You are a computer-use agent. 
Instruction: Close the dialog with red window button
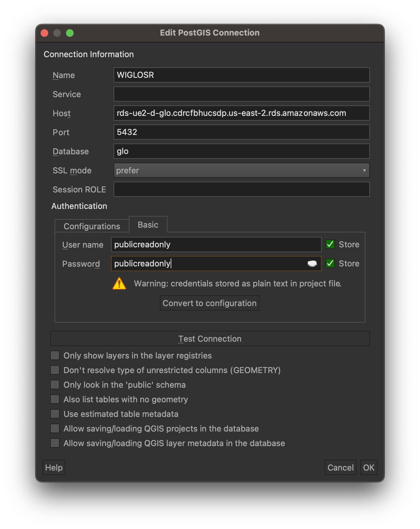(x=44, y=33)
